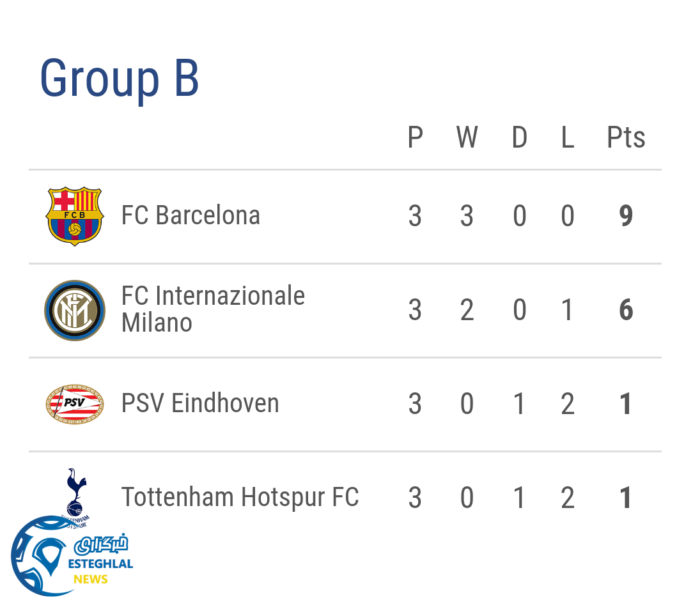Click the Tottenham Hotspur cockerel crest
Image resolution: width=693 pixels, height=616 pixels.
coord(77,492)
